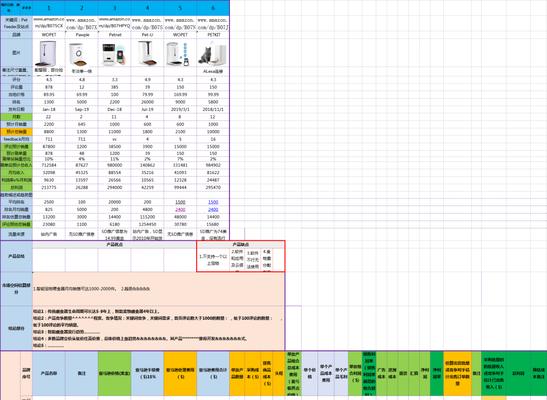Screen dimensions: 547x400
Task: Select column header cell 3
Action: click(114, 8)
